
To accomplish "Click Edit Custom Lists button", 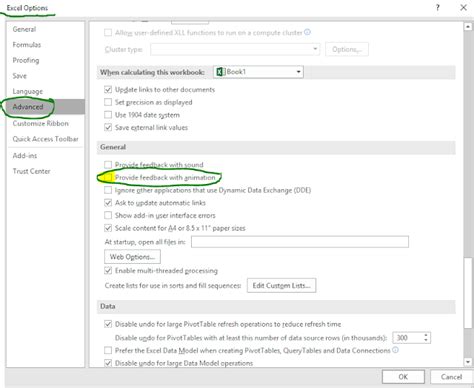I will point(282,286).
